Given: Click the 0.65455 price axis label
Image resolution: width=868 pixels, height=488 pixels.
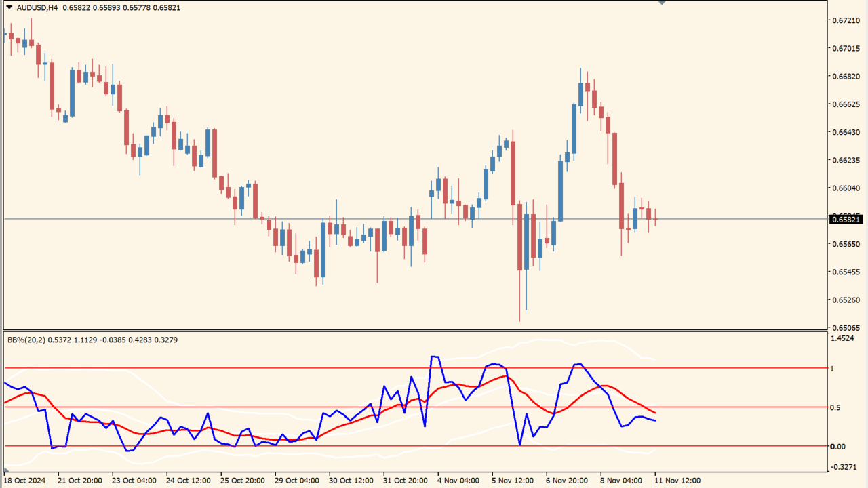Looking at the screenshot, I should [845, 272].
